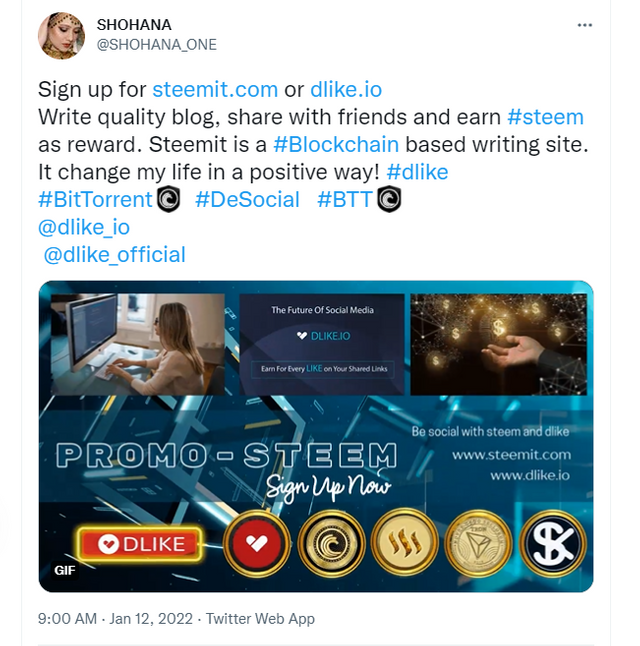This screenshot has height=646, width=640.
Task: Click the #dlike hashtag
Action: coord(417,172)
